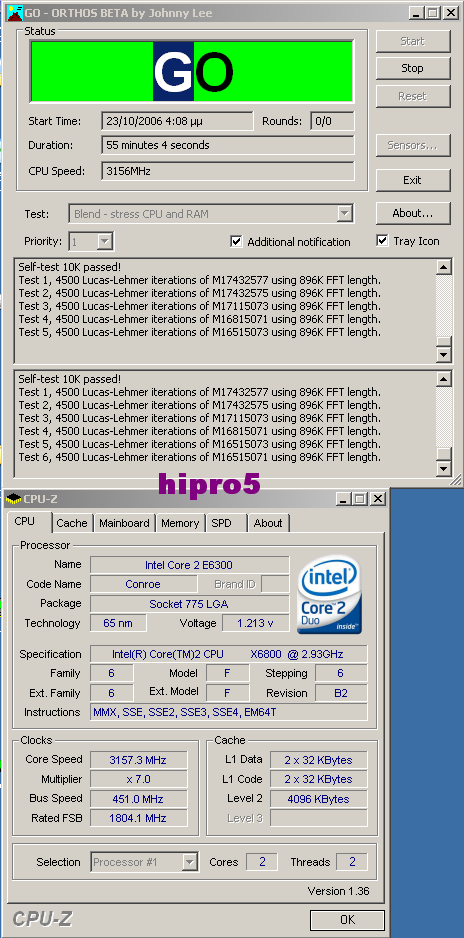Stop the stress test
The height and width of the screenshot is (938, 464).
[413, 68]
